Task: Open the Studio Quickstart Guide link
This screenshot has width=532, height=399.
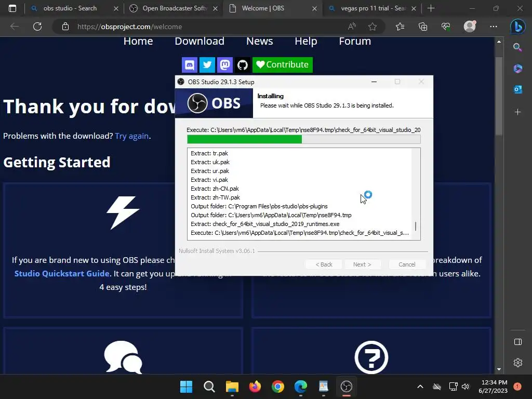Action: tap(62, 273)
